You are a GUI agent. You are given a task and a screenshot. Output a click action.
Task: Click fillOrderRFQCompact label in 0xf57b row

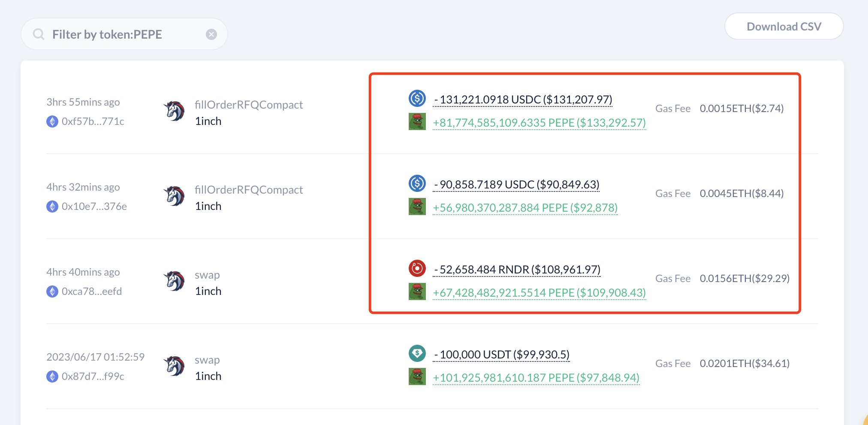pyautogui.click(x=249, y=105)
